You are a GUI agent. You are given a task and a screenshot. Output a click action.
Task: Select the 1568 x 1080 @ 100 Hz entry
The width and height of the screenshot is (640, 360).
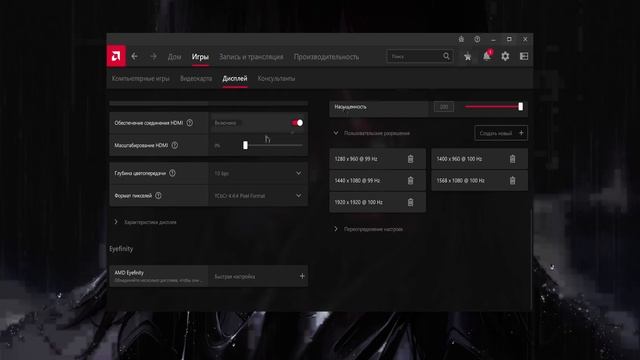[x=480, y=180]
